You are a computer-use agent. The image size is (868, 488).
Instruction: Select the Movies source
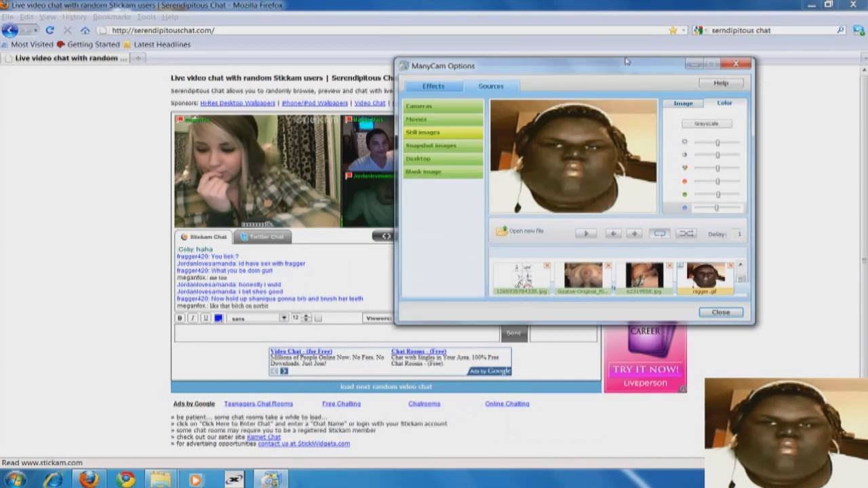[x=443, y=119]
